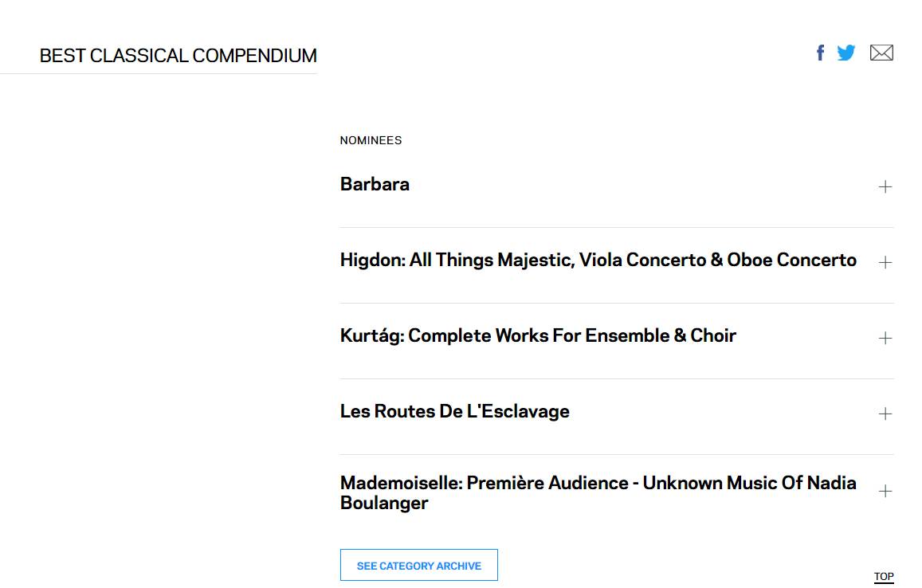This screenshot has height=588, width=922.
Task: Click the word Boulanger on the title's second line
Action: (384, 504)
